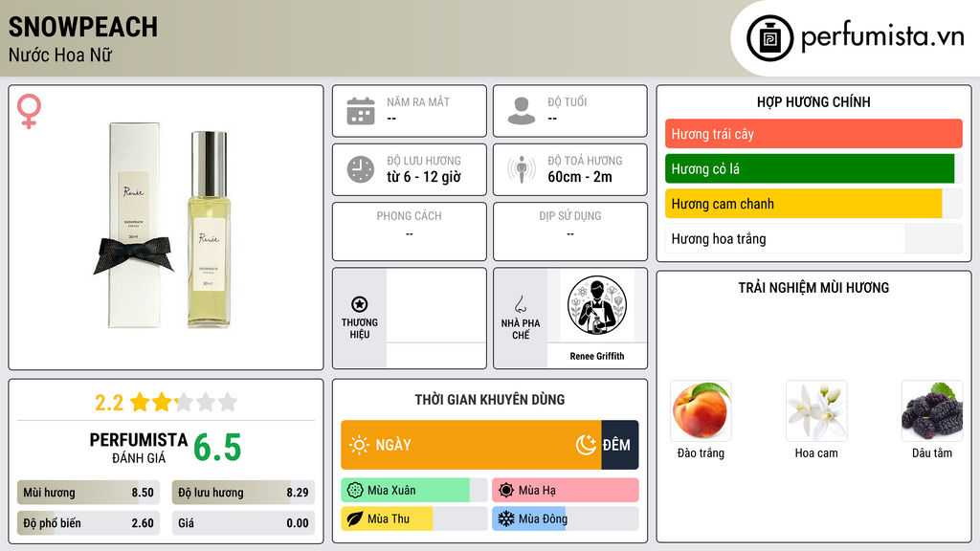
Task: Click the Dịp Sử Dụng card
Action: [570, 231]
